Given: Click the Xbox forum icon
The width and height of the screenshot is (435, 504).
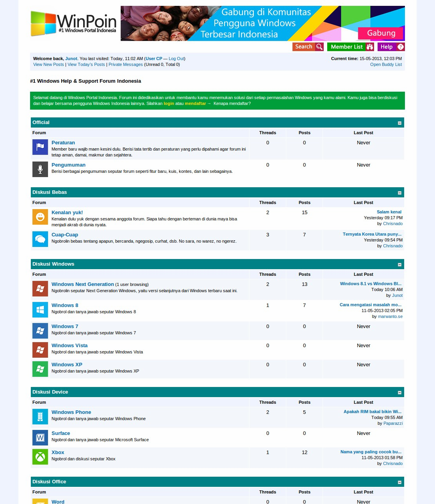Looking at the screenshot, I should tap(40, 457).
